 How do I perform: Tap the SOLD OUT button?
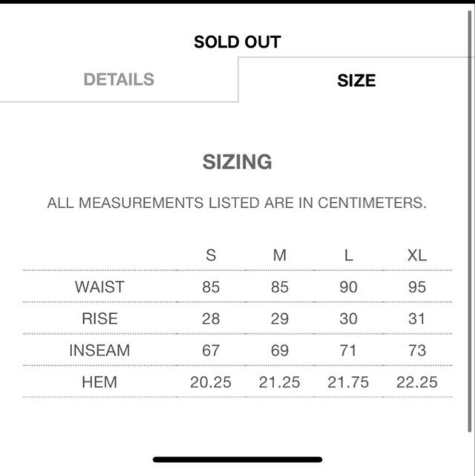(x=237, y=42)
